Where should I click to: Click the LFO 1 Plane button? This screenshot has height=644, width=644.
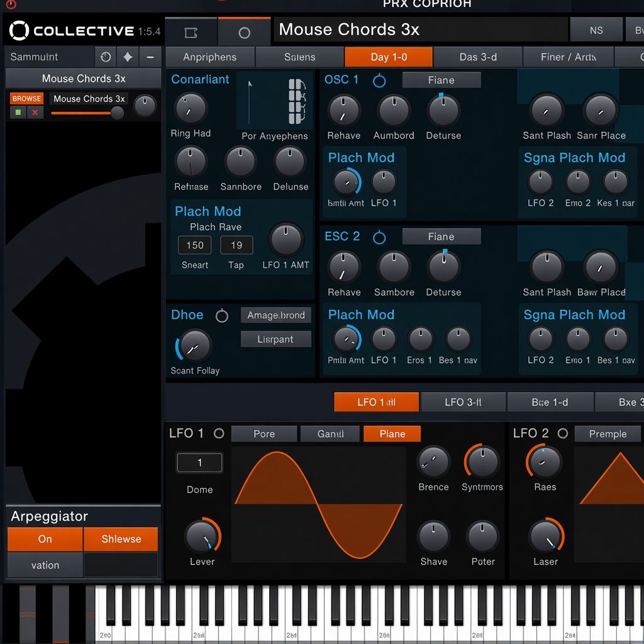tap(392, 434)
